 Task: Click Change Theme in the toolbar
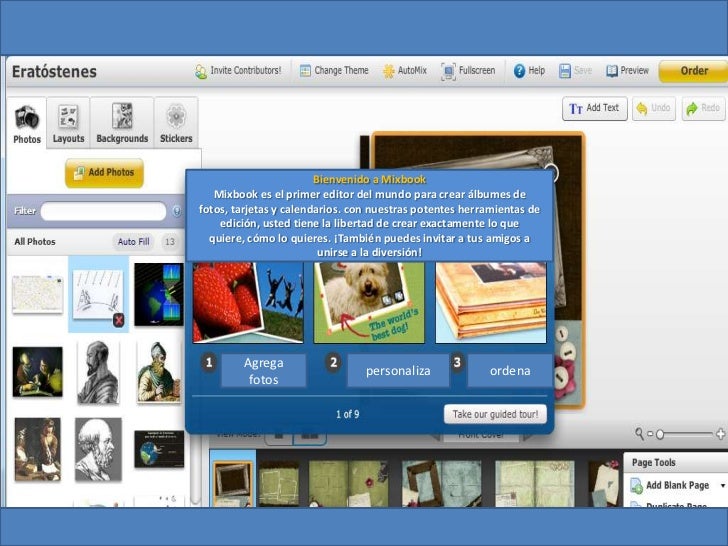coord(334,71)
